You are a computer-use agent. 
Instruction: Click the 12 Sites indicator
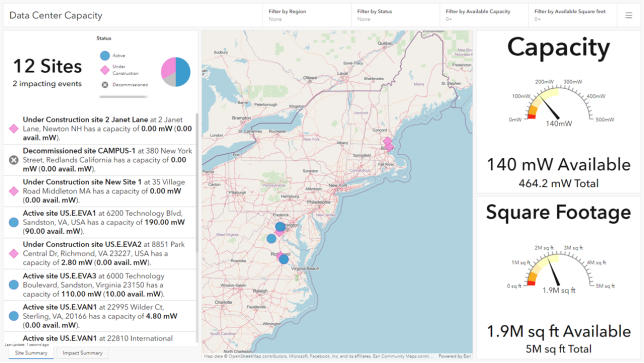(47, 66)
